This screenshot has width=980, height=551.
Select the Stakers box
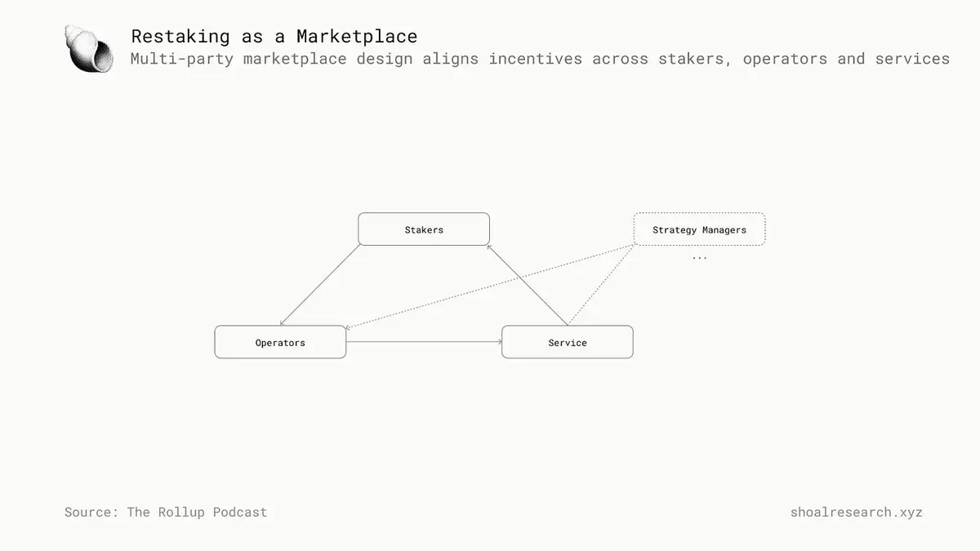coord(424,229)
